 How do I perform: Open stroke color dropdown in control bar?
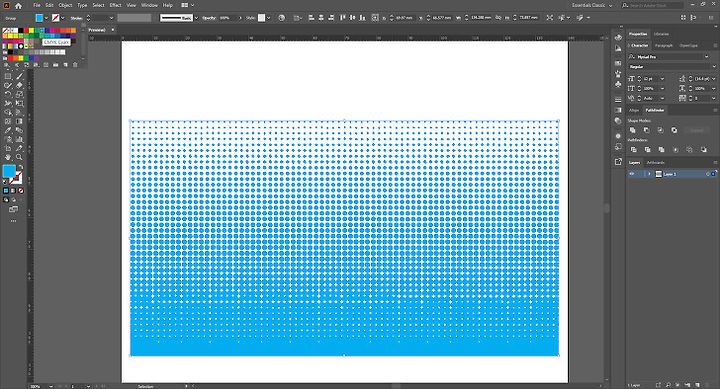pyautogui.click(x=62, y=18)
